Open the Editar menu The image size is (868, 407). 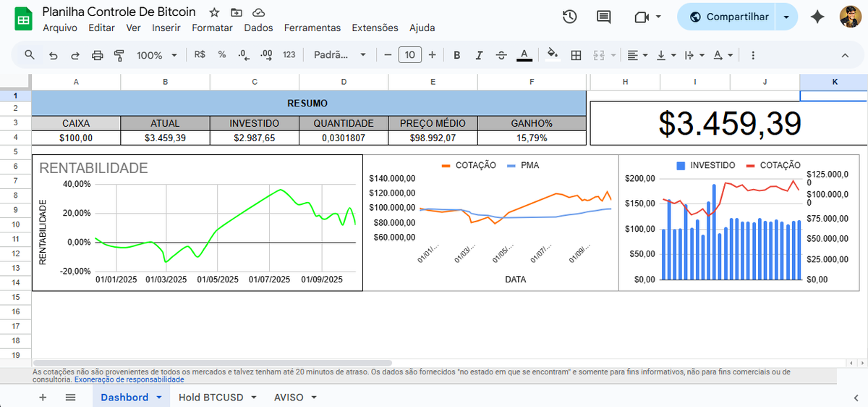[x=101, y=28]
